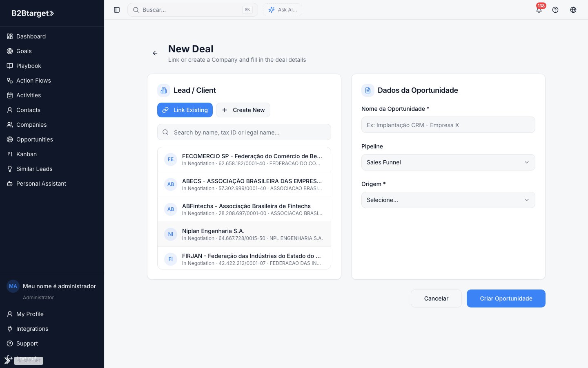
Task: Click the Kanban board icon
Action: click(10, 154)
